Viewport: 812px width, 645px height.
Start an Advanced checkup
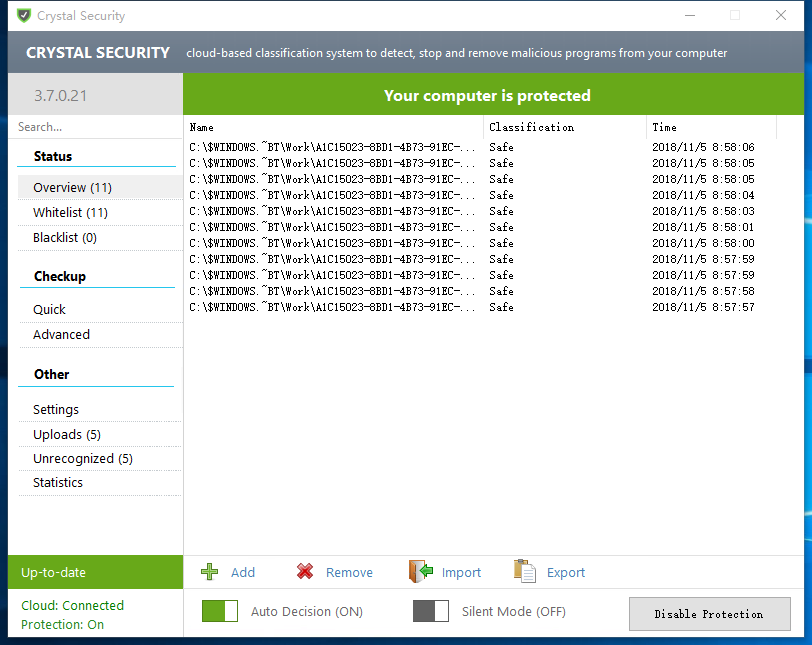click(x=61, y=334)
